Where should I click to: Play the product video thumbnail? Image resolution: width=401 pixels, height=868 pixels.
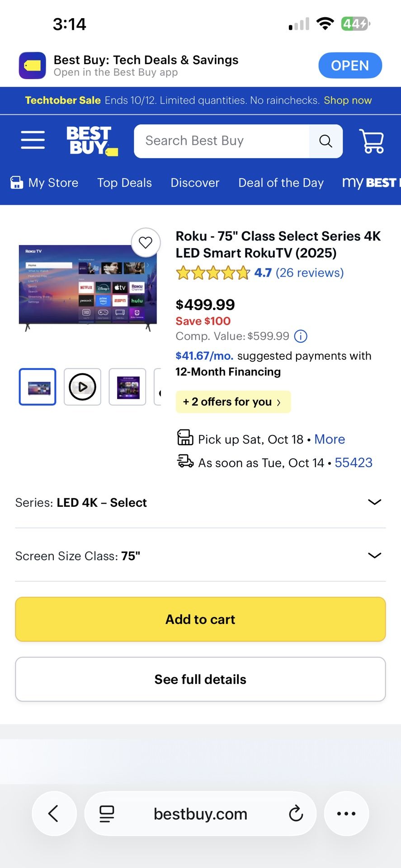tap(82, 387)
